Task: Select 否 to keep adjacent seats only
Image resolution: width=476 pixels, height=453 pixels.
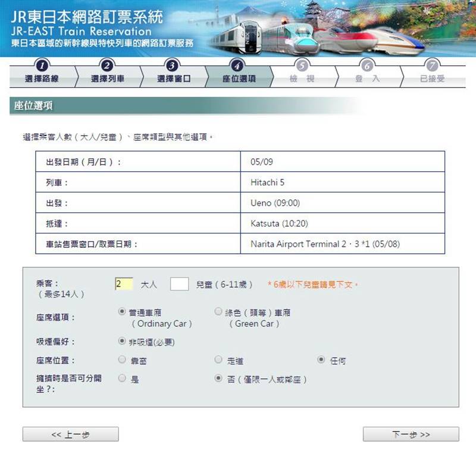Action: coord(218,378)
